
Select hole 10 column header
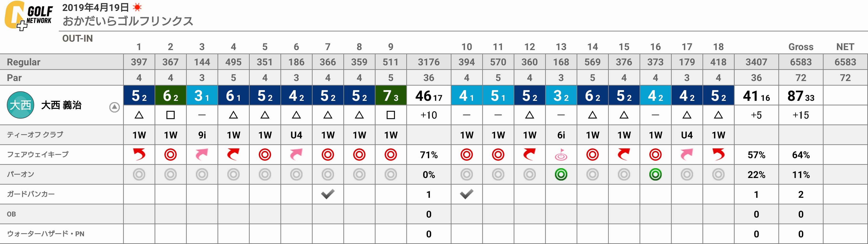467,47
